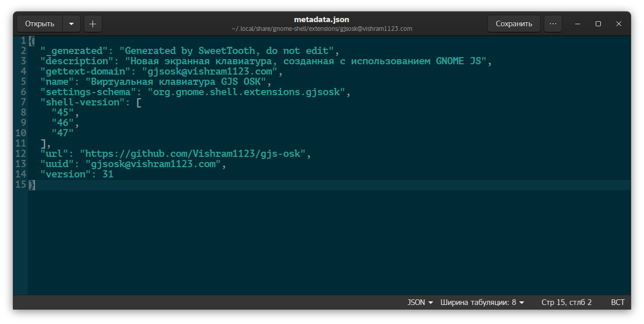Click the "uuid" key on line 13
Image resolution: width=644 pixels, height=324 pixels.
[57, 164]
